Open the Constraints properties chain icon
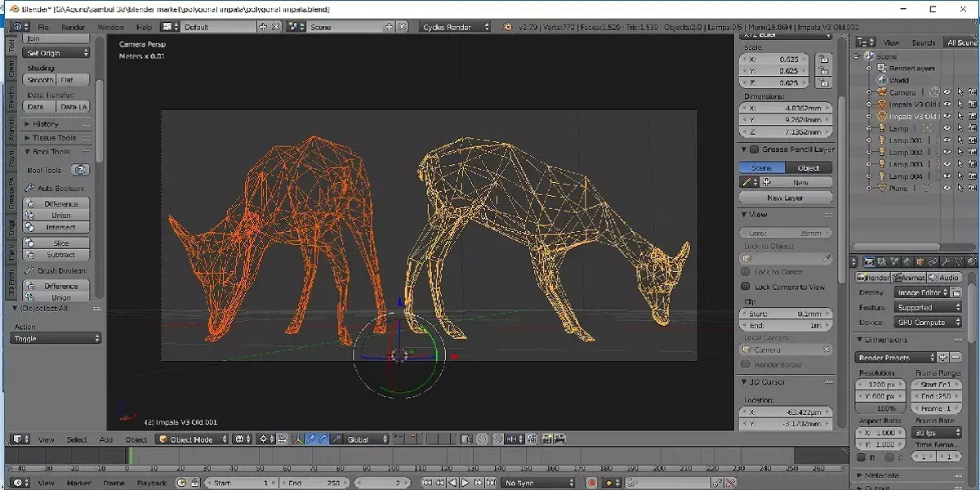The height and width of the screenshot is (490, 980). pyautogui.click(x=934, y=262)
